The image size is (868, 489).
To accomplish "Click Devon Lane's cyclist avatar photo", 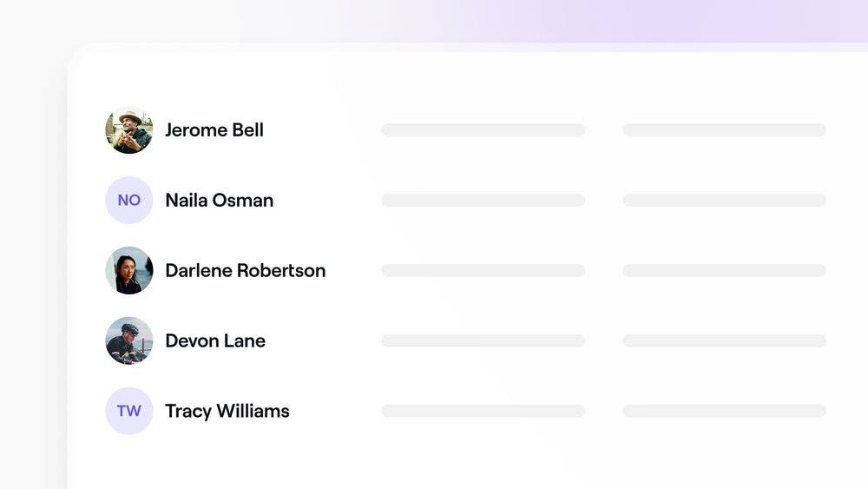I will point(128,340).
